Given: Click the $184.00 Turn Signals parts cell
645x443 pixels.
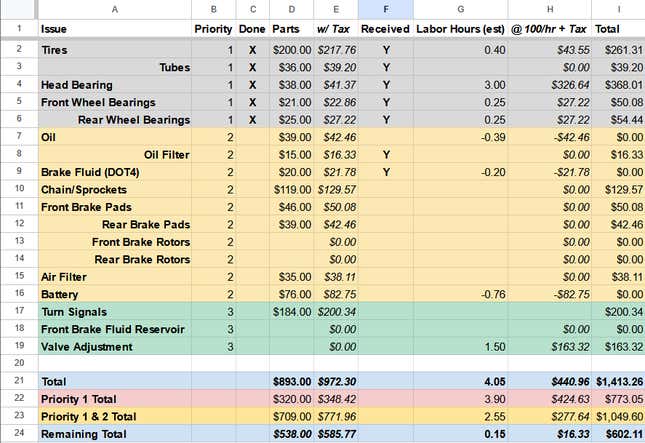Looking at the screenshot, I should 292,312.
